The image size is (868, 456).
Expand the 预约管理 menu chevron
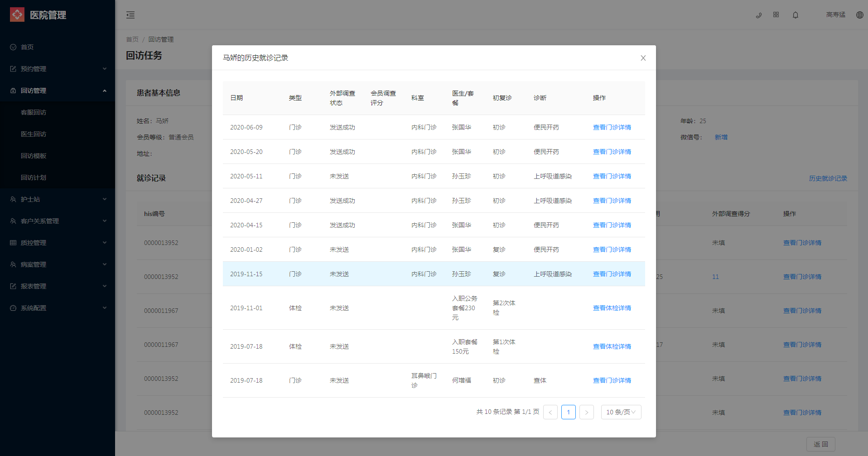click(x=105, y=69)
